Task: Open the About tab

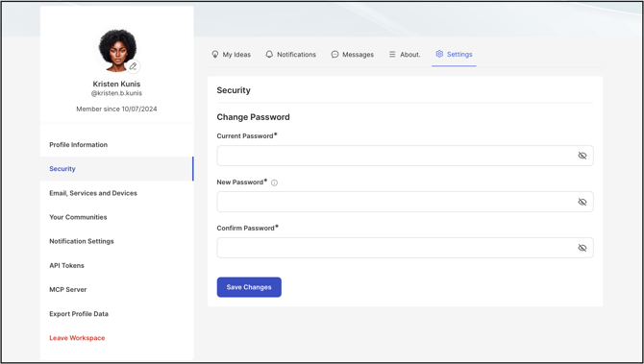Action: click(x=405, y=54)
